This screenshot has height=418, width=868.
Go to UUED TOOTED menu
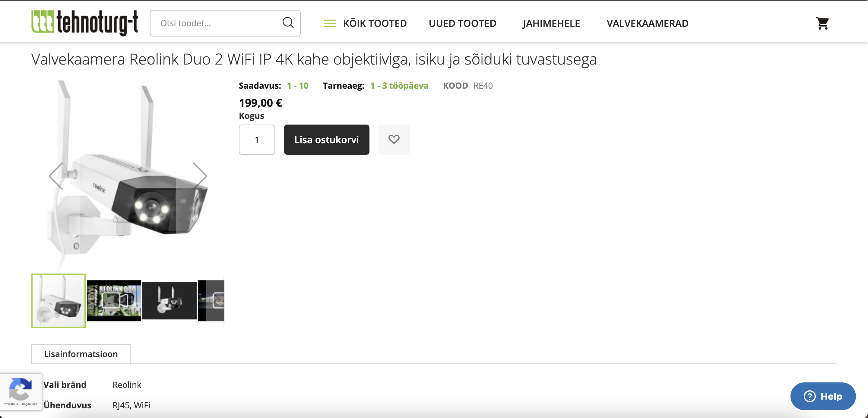click(462, 23)
